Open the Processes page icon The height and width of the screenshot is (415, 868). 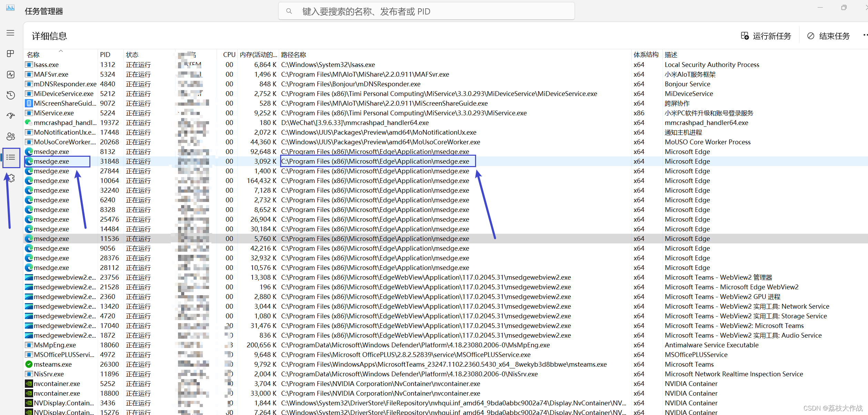click(x=10, y=54)
